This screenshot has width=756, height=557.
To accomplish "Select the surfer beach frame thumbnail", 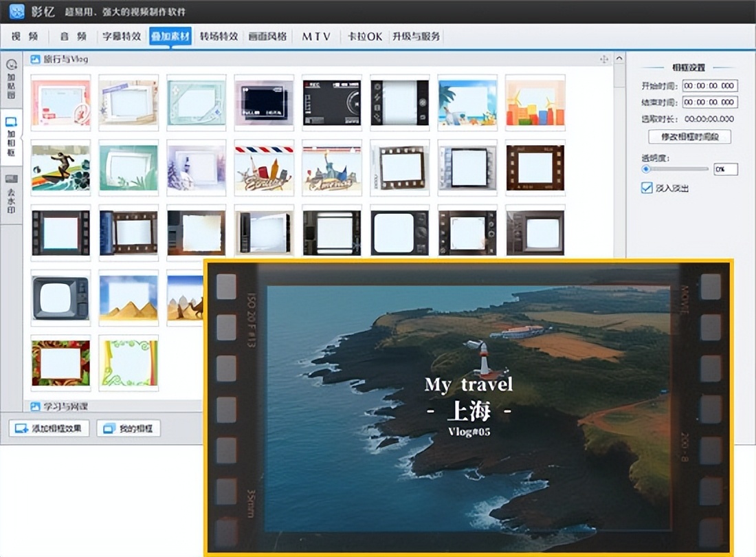I will [60, 168].
